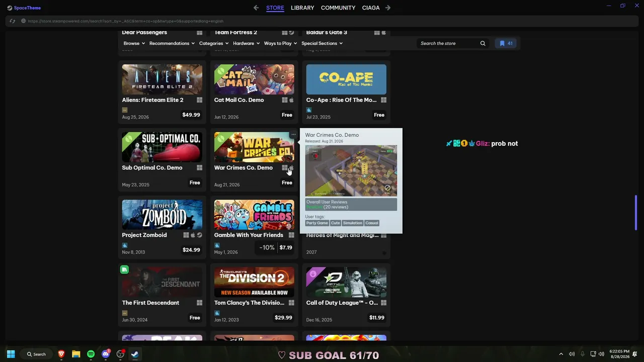
Task: Click the SpaceTheme logo in the title bar
Action: [24, 8]
